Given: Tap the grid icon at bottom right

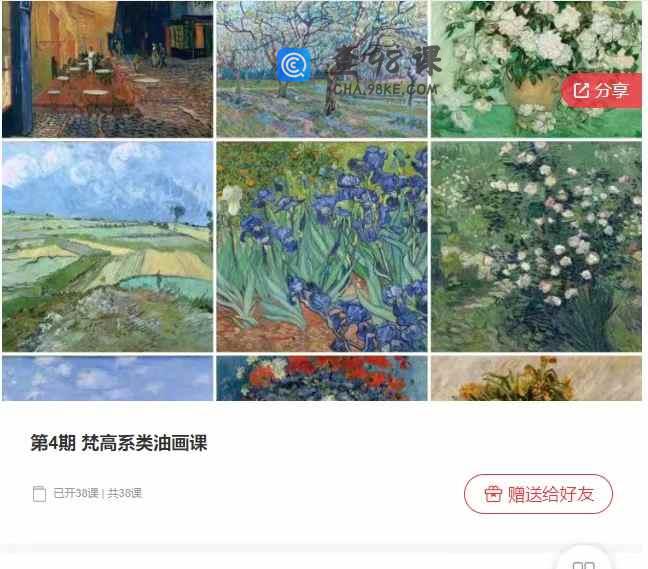Looking at the screenshot, I should (x=584, y=564).
